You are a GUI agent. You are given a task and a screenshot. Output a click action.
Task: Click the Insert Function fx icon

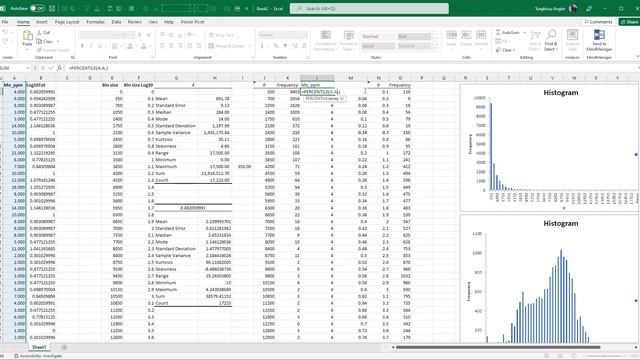59,68
